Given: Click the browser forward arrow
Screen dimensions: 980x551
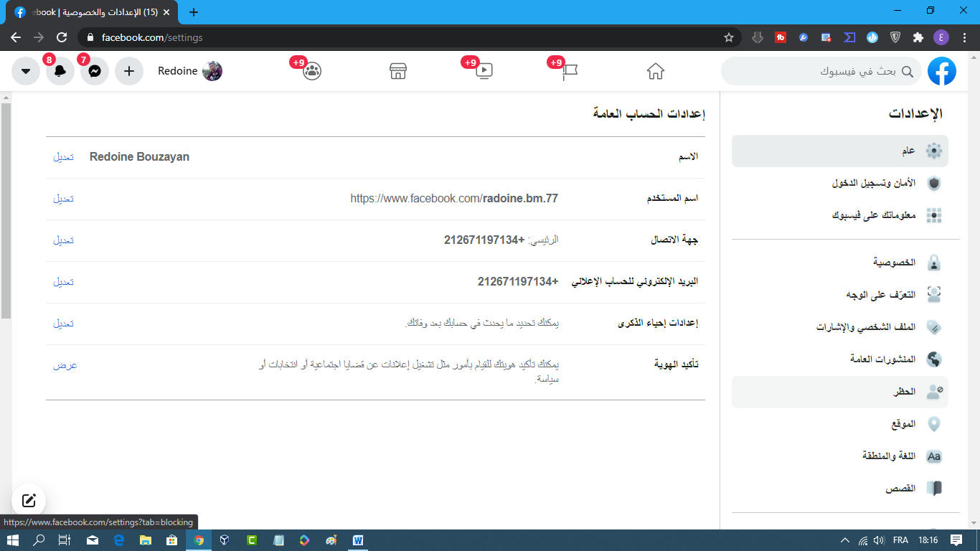Looking at the screenshot, I should click(x=39, y=37).
